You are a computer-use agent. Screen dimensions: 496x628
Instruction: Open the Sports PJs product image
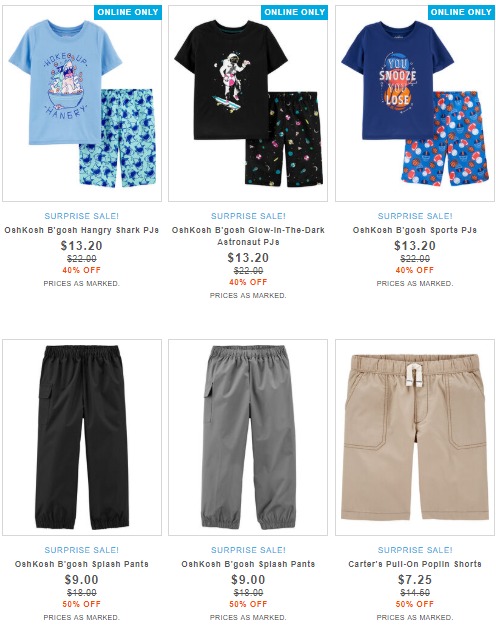point(415,103)
